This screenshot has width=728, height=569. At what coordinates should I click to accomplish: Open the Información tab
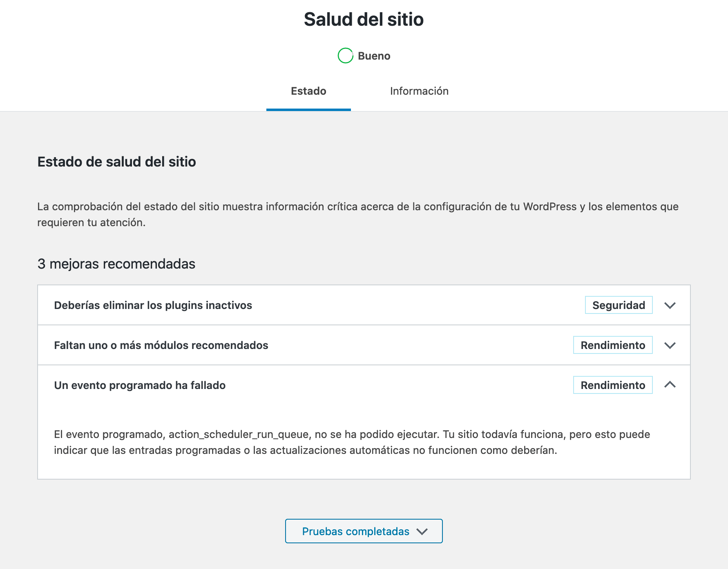tap(419, 91)
